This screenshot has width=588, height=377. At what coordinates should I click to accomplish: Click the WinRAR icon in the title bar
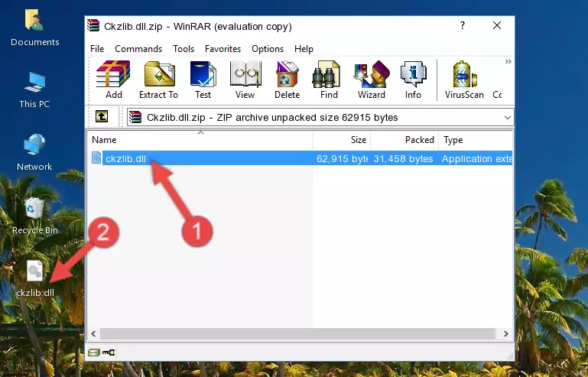coord(93,25)
